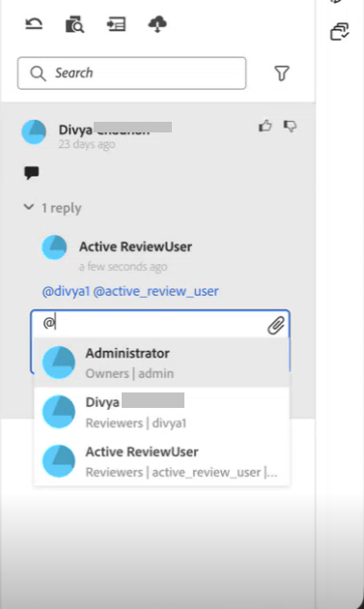Click the import comments toolbar icon
Viewport: 364px width, 609px height.
[116, 24]
